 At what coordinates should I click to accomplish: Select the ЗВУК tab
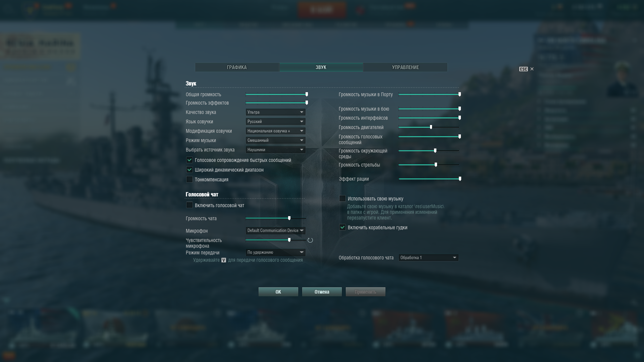[x=321, y=67]
